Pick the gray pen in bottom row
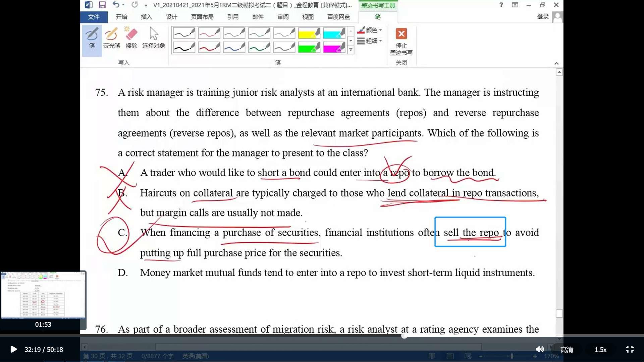Screen dimensions: 644x362 pyautogui.click(x=284, y=48)
